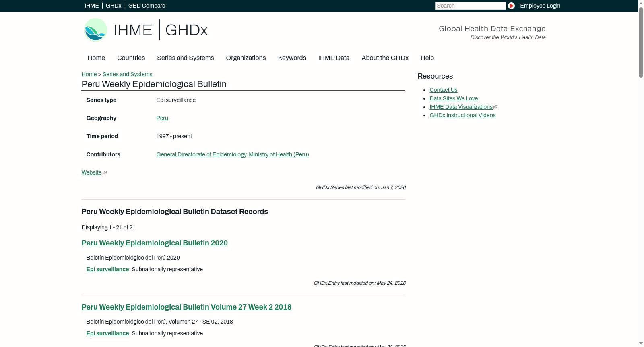The height and width of the screenshot is (347, 644).
Task: Click the scrollbar up arrow
Action: [x=641, y=3]
